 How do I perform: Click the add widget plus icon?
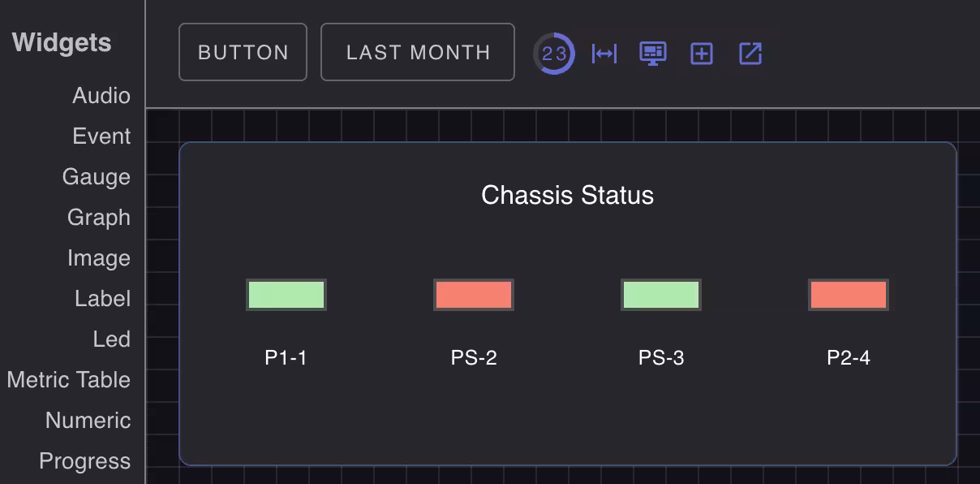(x=702, y=54)
